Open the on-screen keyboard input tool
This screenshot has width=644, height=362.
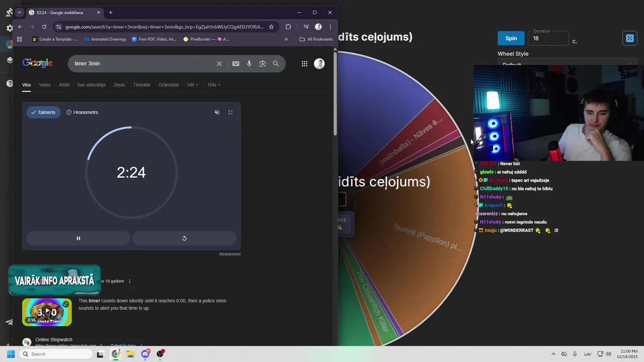235,63
